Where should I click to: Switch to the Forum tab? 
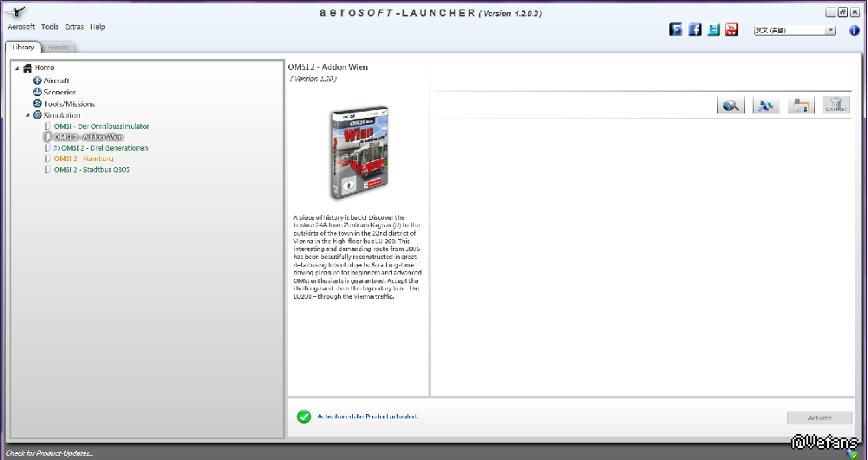pyautogui.click(x=57, y=48)
